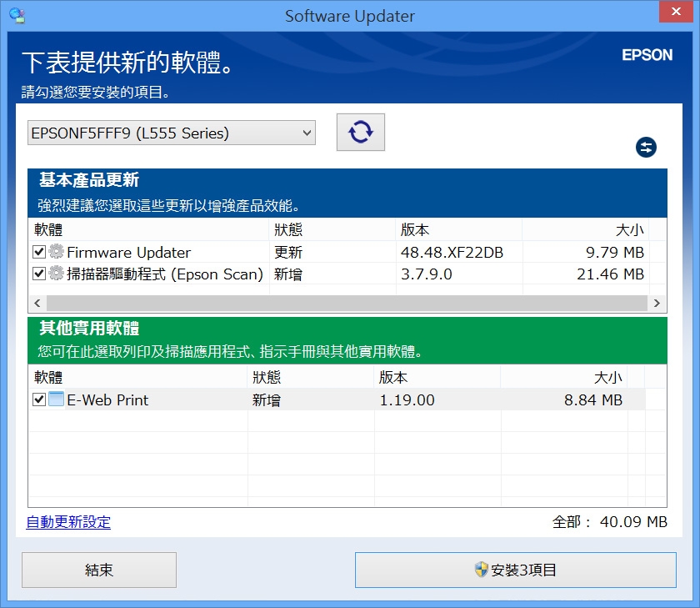Click the 其他實用軟體 section heading
Image resolution: width=700 pixels, height=608 pixels.
pos(89,328)
